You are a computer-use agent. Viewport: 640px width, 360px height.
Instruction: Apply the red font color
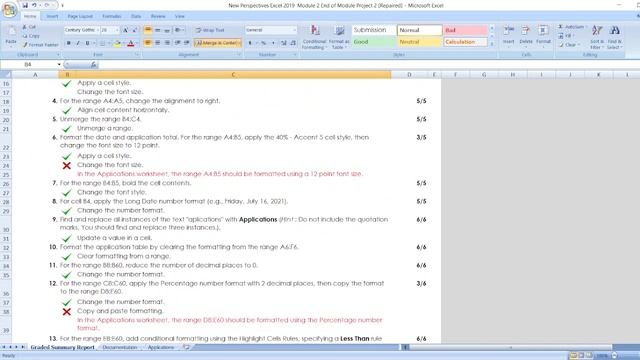click(131, 43)
